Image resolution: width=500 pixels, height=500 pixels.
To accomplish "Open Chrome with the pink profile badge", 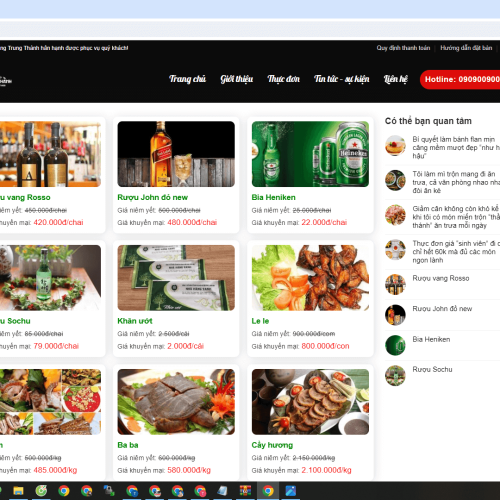I will (200, 491).
